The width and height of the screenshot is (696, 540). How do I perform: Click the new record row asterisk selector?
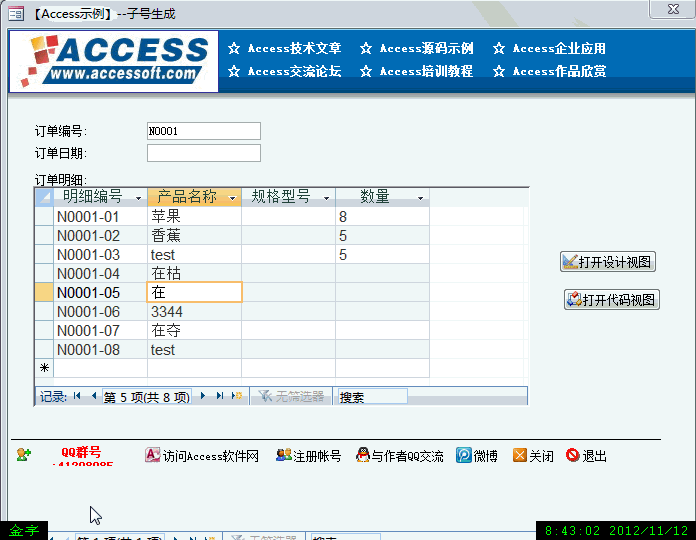[44, 368]
